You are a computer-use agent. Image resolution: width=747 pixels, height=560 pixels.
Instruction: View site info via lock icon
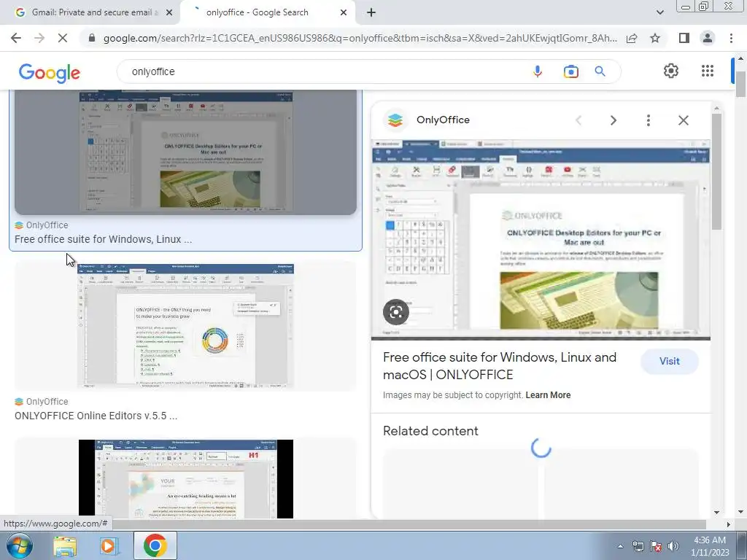pyautogui.click(x=92, y=38)
